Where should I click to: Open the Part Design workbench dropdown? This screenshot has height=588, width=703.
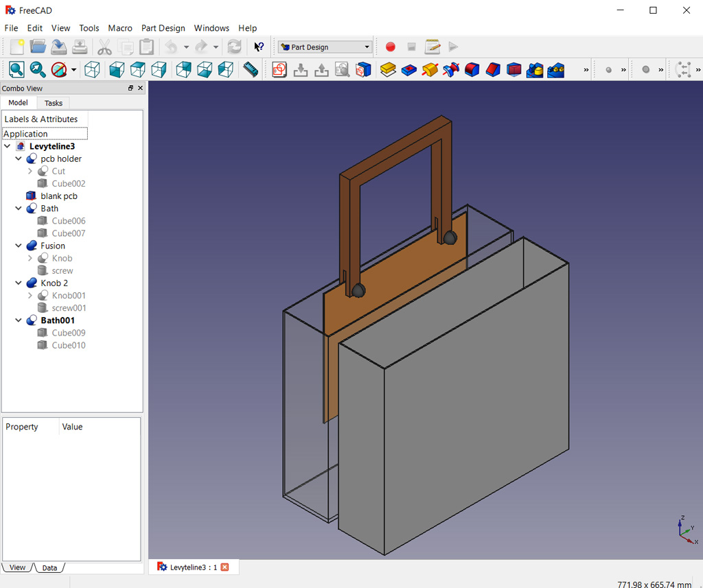pos(325,47)
